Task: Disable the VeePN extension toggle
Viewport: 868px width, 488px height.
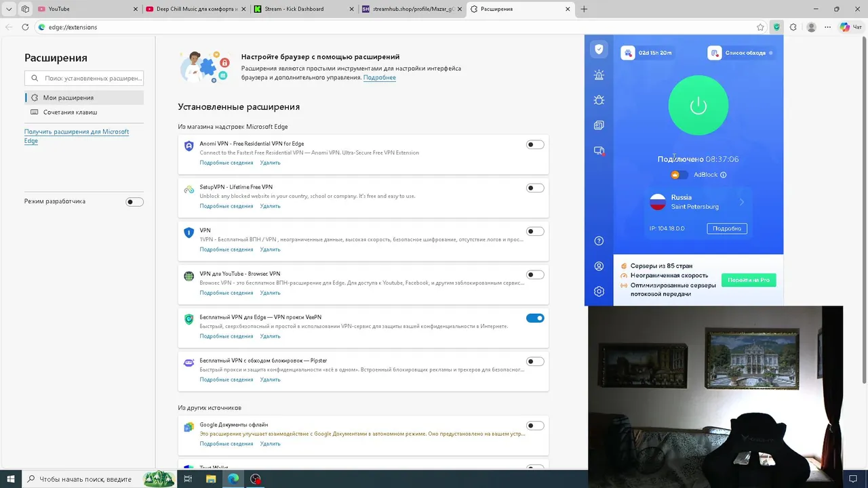Action: tap(535, 318)
